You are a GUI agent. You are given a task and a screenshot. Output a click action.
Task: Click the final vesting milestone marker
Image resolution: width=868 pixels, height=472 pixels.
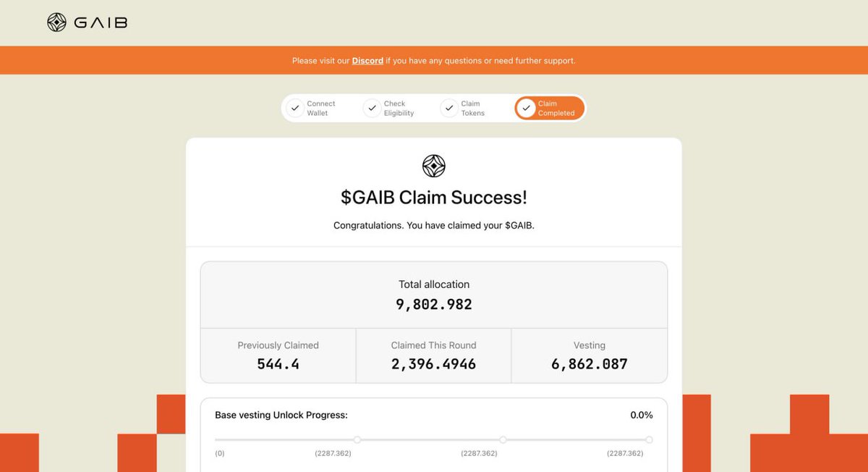point(649,439)
